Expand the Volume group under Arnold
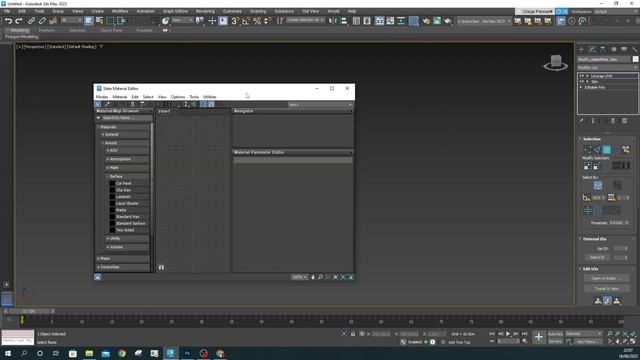640x360 pixels. point(127,247)
